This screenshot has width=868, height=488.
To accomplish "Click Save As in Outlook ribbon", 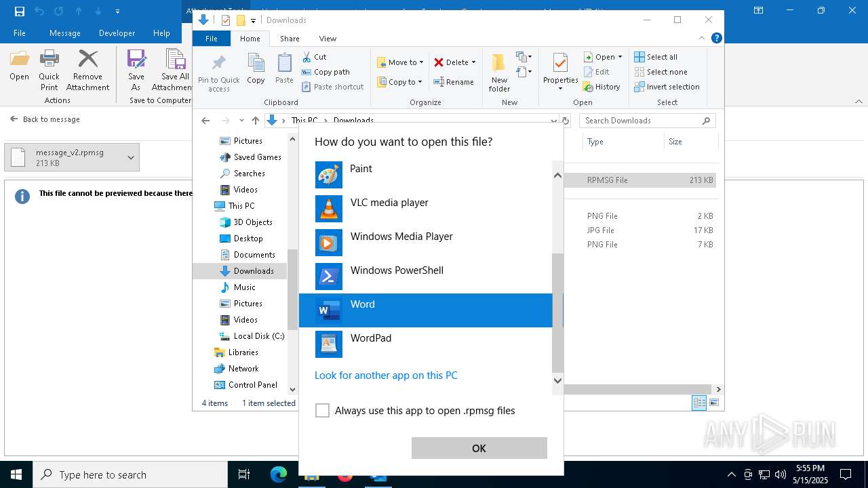I will 136,70.
